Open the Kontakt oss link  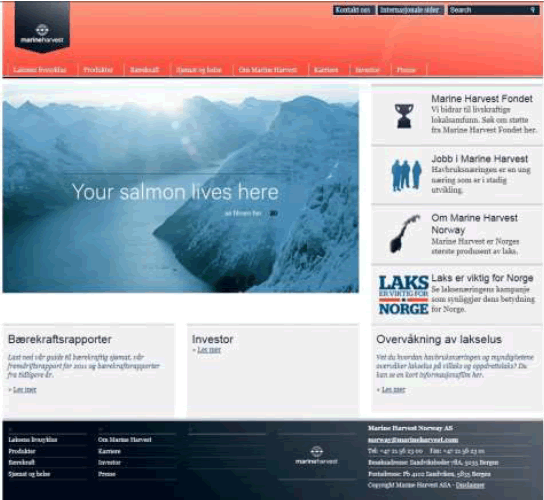[353, 10]
